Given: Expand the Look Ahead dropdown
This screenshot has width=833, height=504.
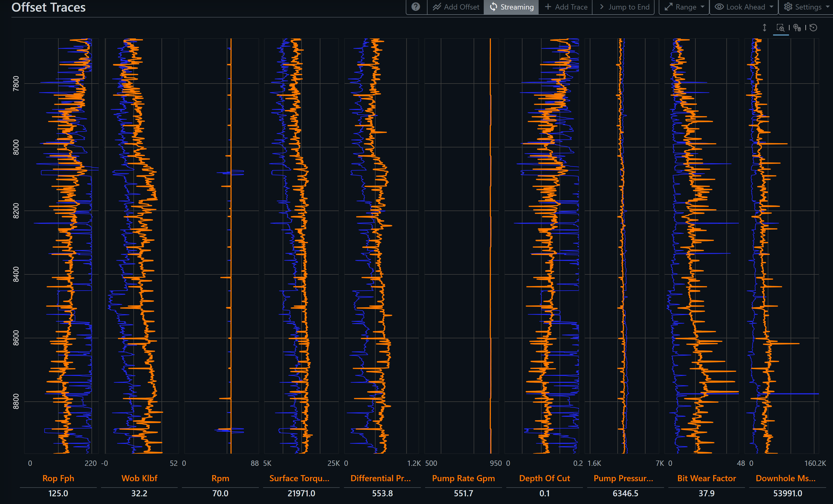Looking at the screenshot, I should coord(744,7).
